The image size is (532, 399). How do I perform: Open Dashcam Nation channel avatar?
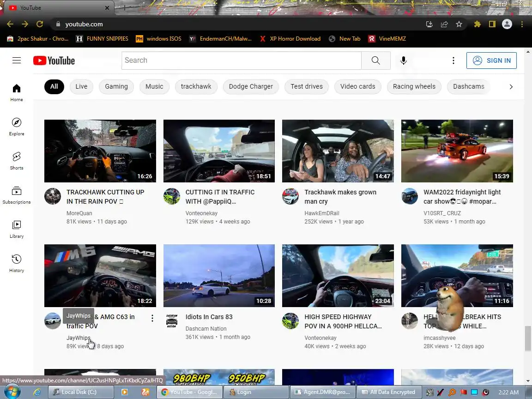(x=172, y=320)
